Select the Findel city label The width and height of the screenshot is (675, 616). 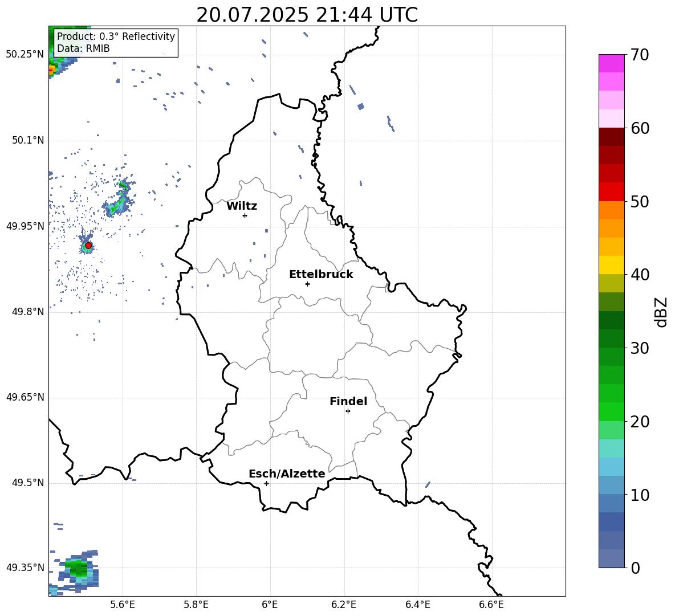pos(348,401)
